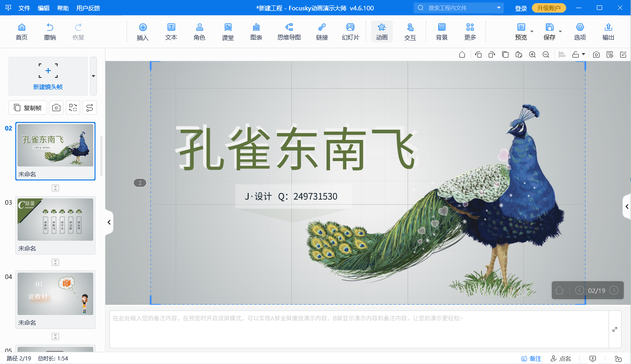Viewport: 631px width, 364px height.
Task: Click canvas home view icon in top strip
Action: (462, 54)
